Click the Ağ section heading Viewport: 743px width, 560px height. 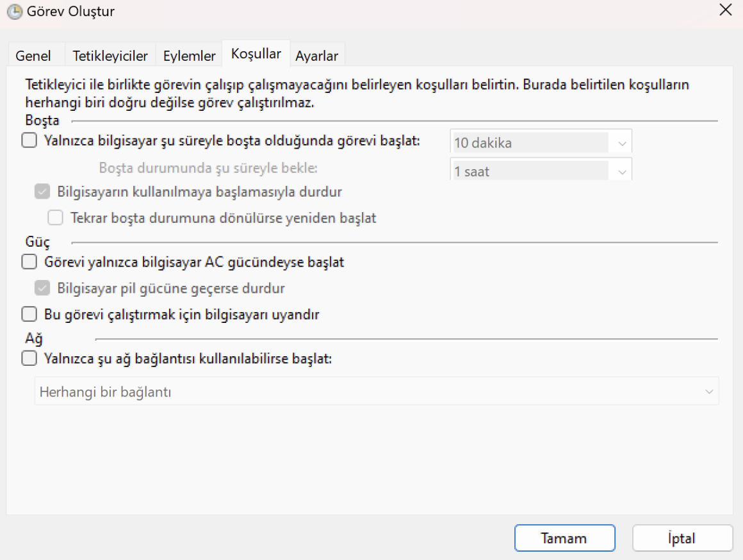(x=34, y=338)
